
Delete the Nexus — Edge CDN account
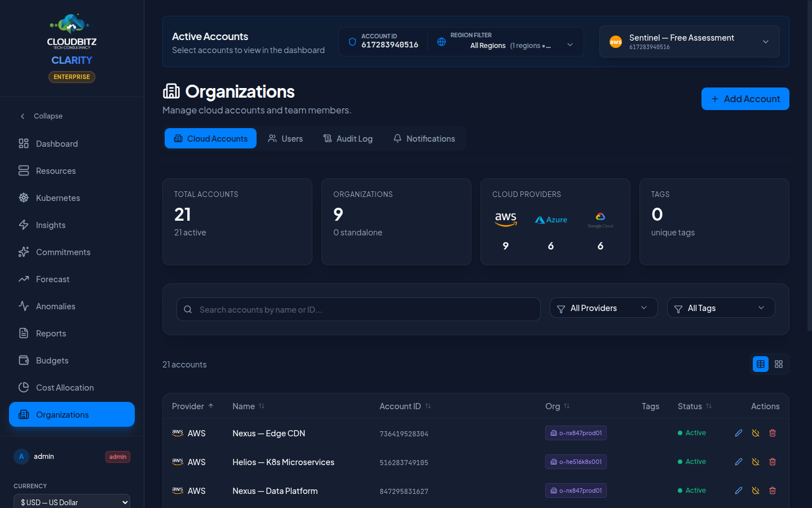click(773, 433)
